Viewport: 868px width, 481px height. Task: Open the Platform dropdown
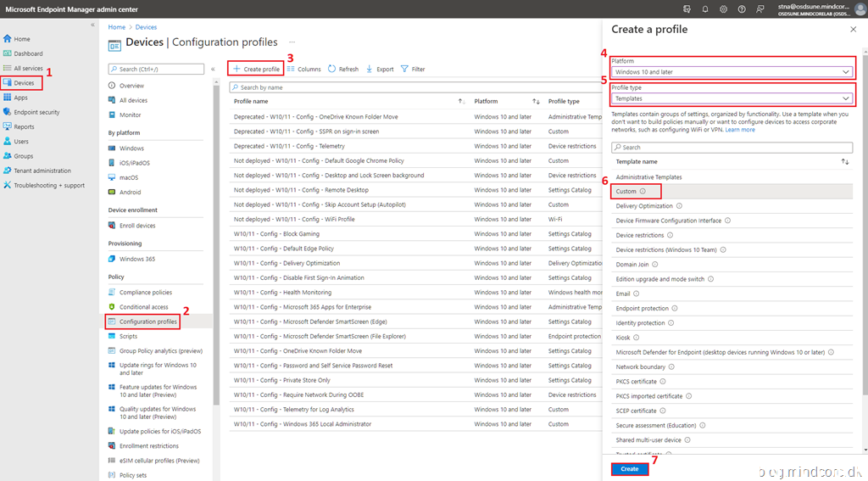click(x=732, y=72)
